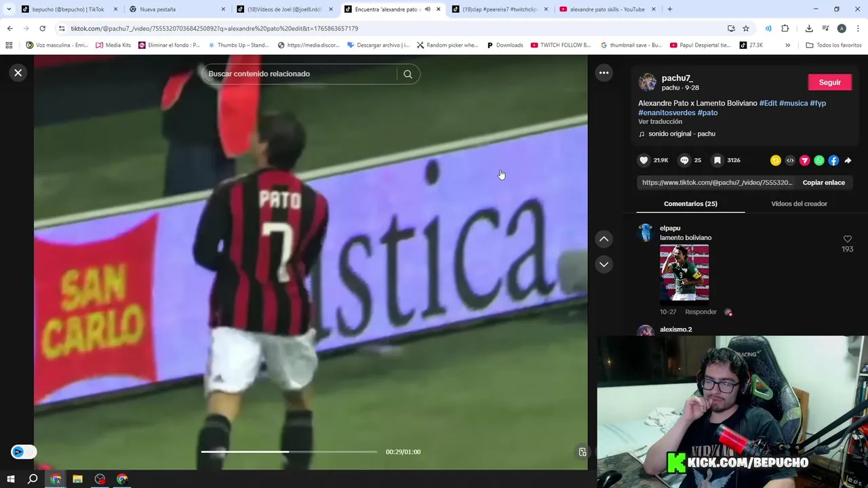This screenshot has width=868, height=488.
Task: Open the browser extensions puzzle icon
Action: (785, 28)
